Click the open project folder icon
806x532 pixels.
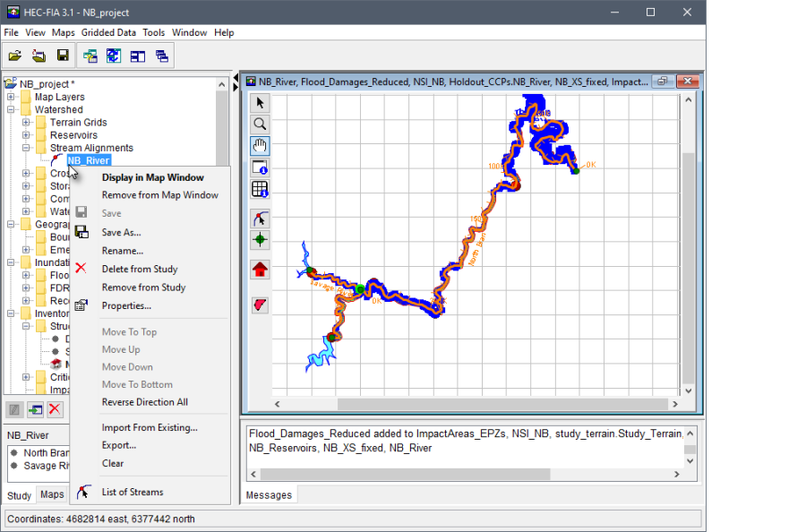point(15,56)
